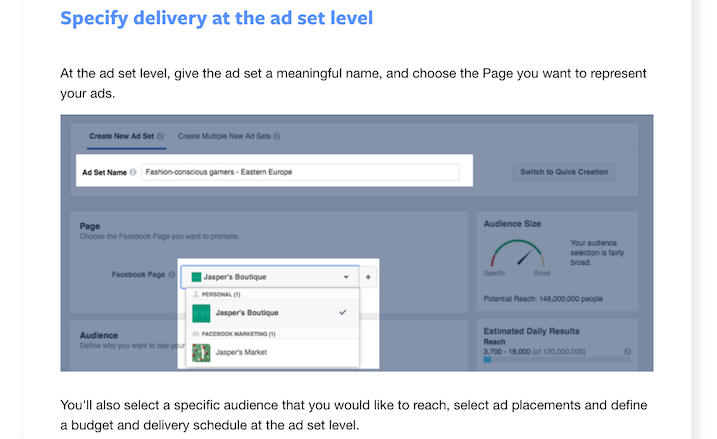Click the Page section heading

[x=90, y=226]
